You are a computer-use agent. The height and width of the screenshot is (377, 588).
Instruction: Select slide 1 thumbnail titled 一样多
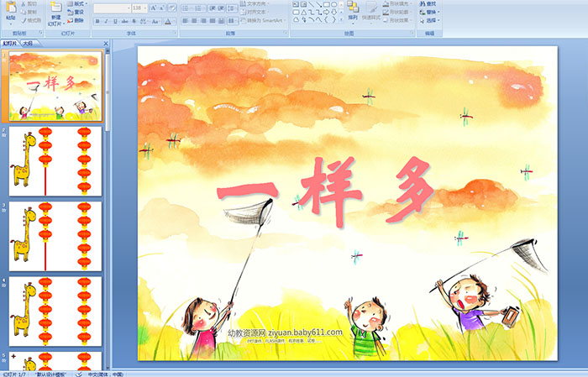pos(55,86)
